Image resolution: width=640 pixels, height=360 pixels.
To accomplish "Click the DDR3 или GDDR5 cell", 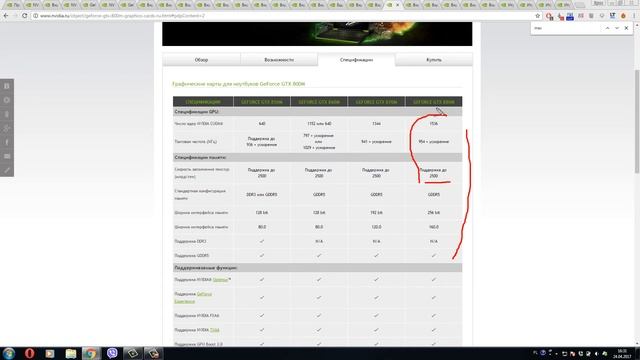I will (262, 195).
